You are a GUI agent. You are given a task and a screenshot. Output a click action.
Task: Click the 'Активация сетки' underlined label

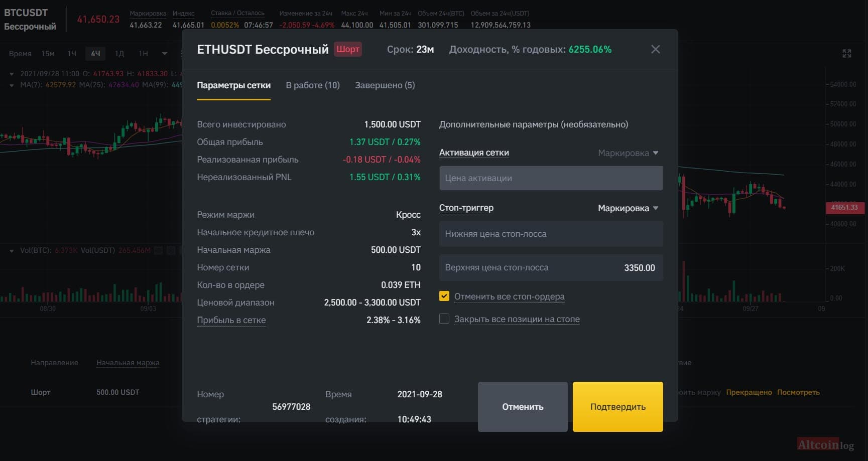tap(474, 152)
